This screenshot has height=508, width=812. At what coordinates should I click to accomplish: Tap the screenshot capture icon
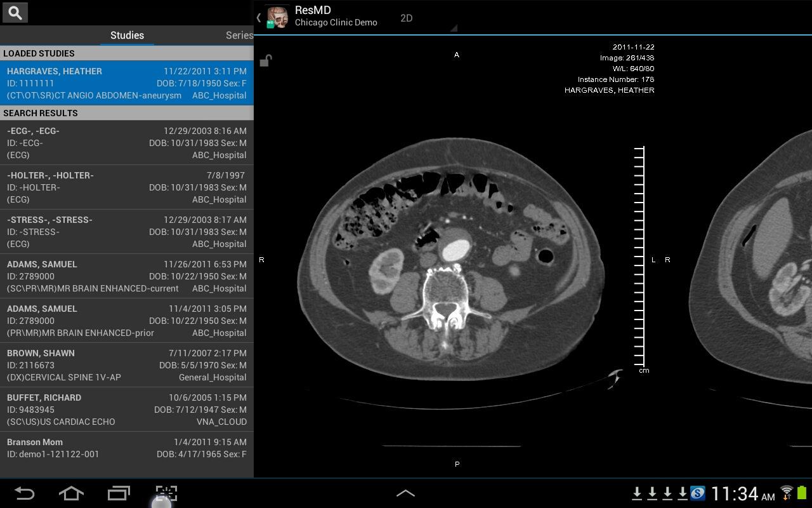pos(166,493)
